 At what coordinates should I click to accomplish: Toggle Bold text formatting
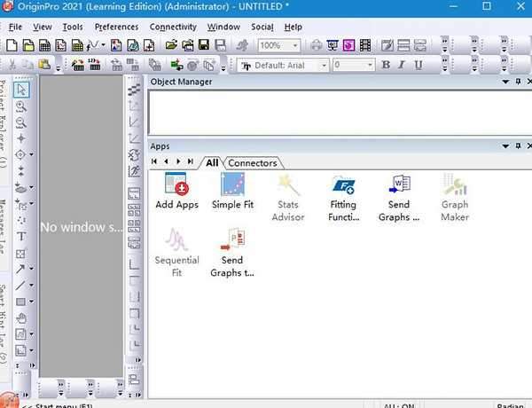pyautogui.click(x=386, y=65)
